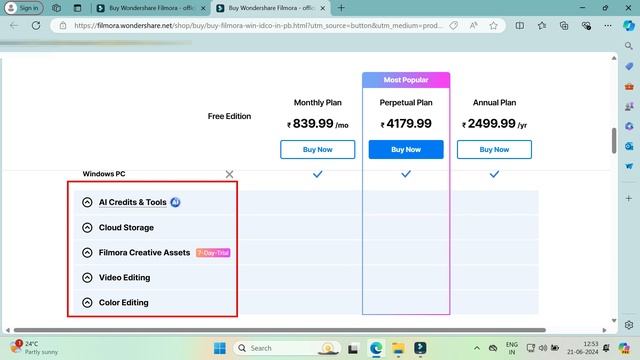
Task: Add a sidebar app with plus icon
Action: click(629, 198)
